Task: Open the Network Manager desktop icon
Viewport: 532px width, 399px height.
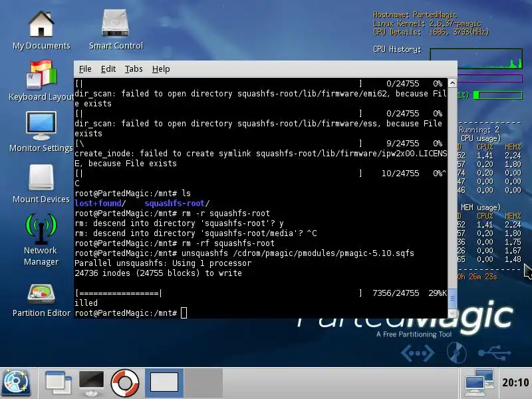Action: pos(41,239)
